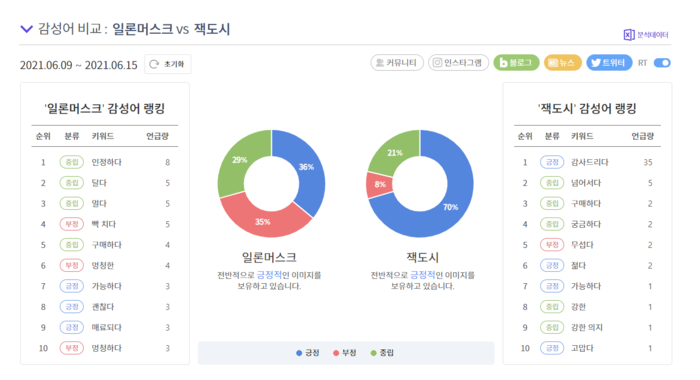Click the Instagram camera icon
This screenshot has width=700, height=380.
pyautogui.click(x=438, y=63)
